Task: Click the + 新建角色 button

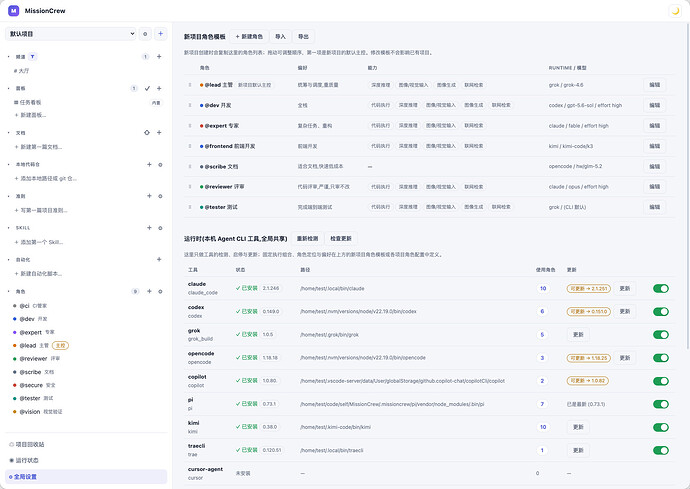Action: point(249,37)
